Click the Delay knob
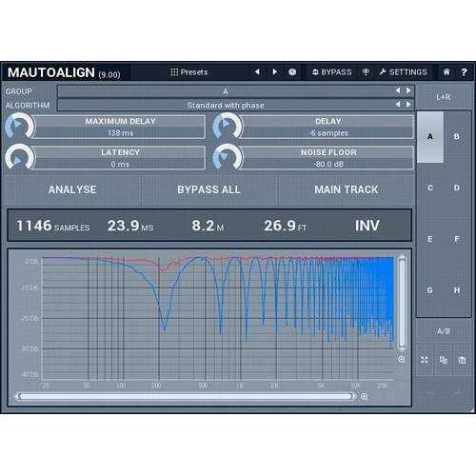 pyautogui.click(x=228, y=126)
